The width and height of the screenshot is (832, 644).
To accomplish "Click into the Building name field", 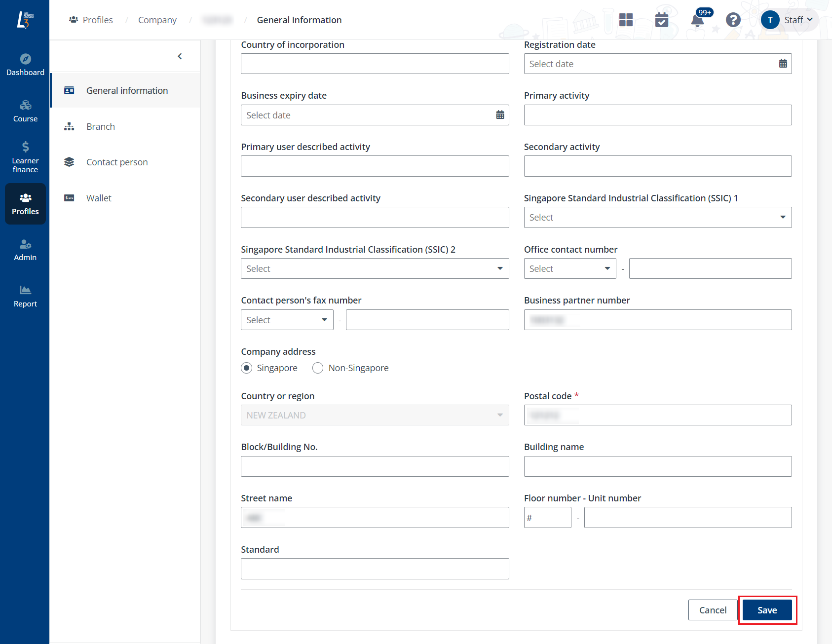I will pyautogui.click(x=657, y=466).
